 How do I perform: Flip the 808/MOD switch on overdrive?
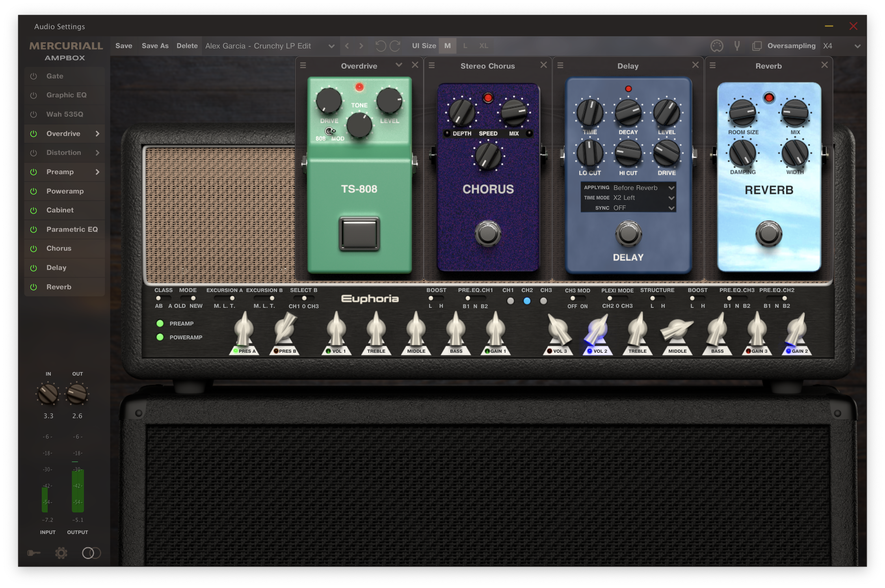(x=330, y=131)
